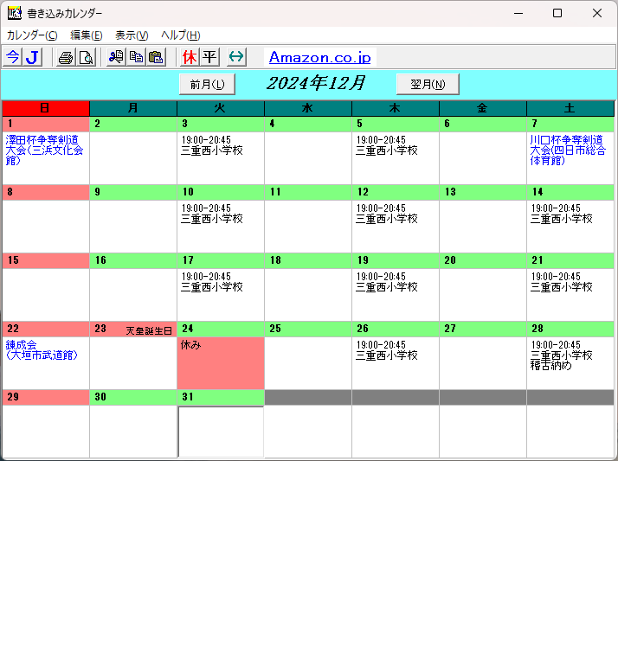Image resolution: width=618 pixels, height=672 pixels.
Task: Select the red 休み cell on December 24
Action: click(221, 363)
